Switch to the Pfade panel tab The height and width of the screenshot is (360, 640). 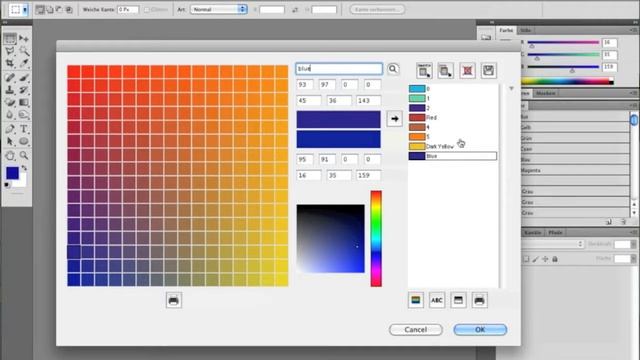coord(555,232)
